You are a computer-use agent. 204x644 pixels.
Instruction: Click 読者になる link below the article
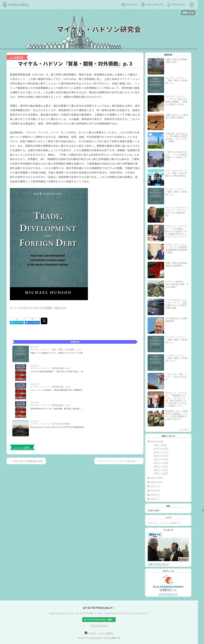[x=60, y=308]
